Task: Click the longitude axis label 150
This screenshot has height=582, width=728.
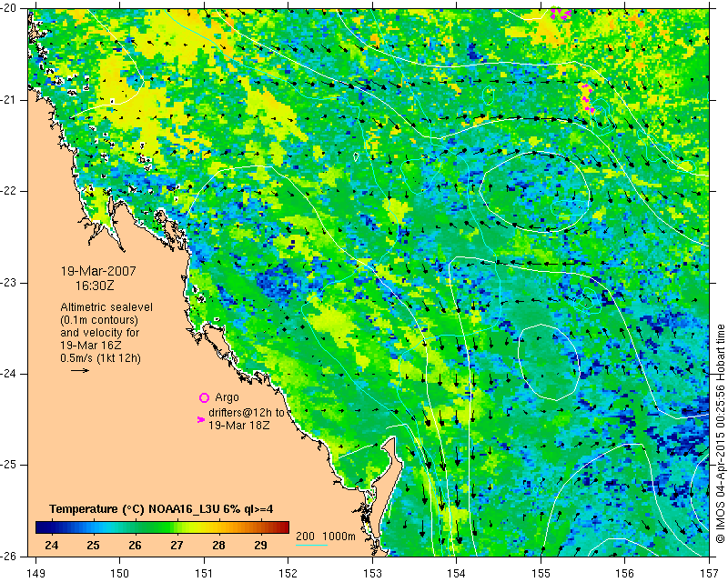Action: (x=120, y=574)
